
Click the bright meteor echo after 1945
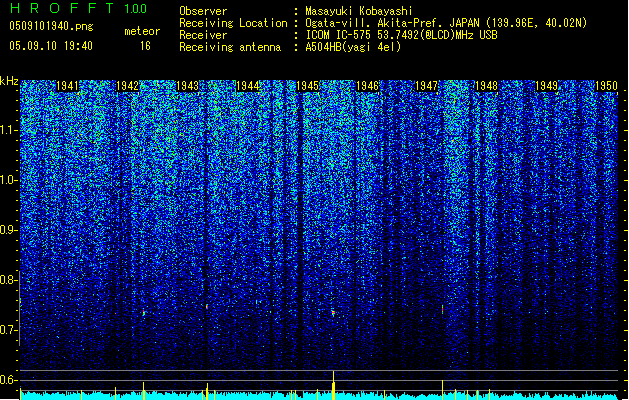coord(333,312)
